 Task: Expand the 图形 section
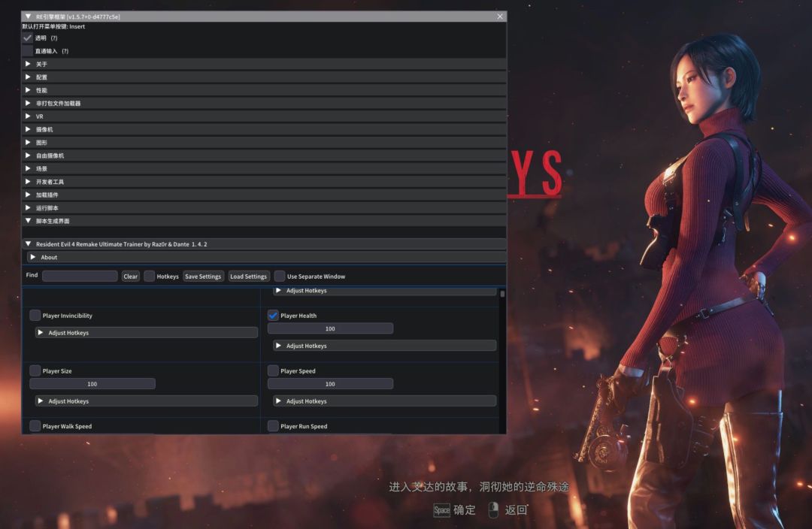click(264, 142)
